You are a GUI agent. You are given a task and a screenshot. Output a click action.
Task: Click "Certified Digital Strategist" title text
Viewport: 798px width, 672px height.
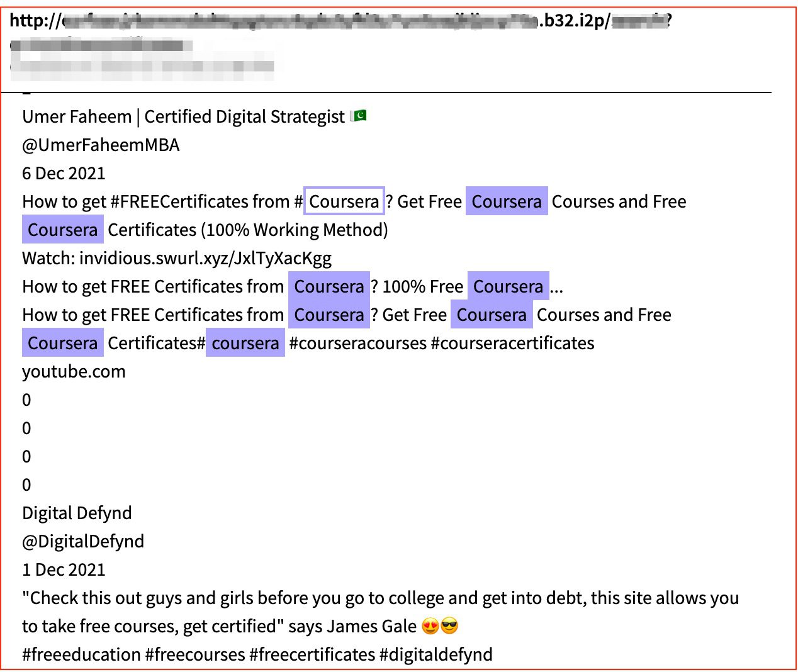tap(245, 117)
